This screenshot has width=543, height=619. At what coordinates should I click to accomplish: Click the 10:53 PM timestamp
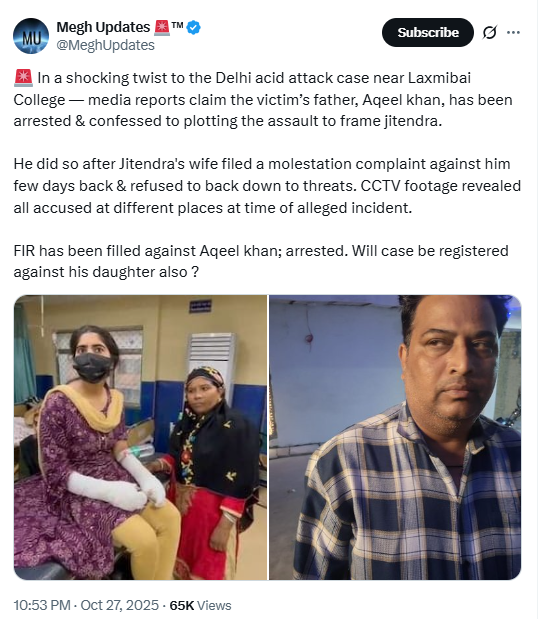[42, 605]
